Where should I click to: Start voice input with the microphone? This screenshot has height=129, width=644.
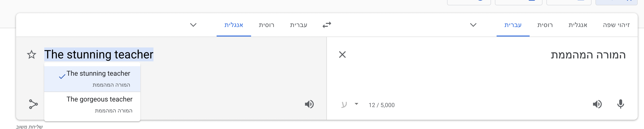tap(620, 104)
